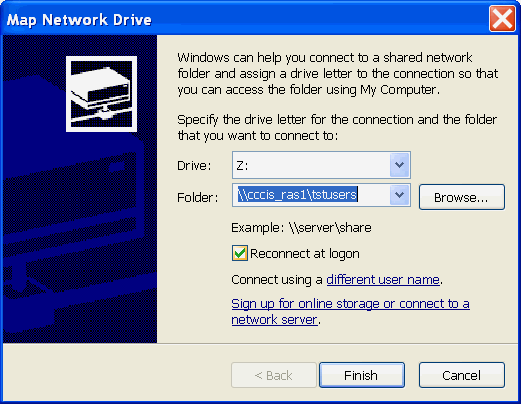Click the Finish button
Screen dimensions: 521x404
point(362,375)
